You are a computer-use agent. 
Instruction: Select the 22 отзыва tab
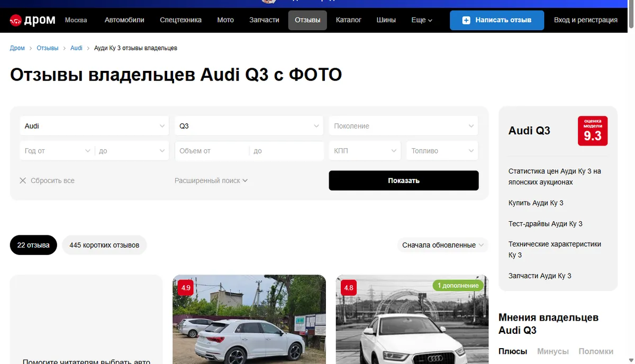click(33, 245)
